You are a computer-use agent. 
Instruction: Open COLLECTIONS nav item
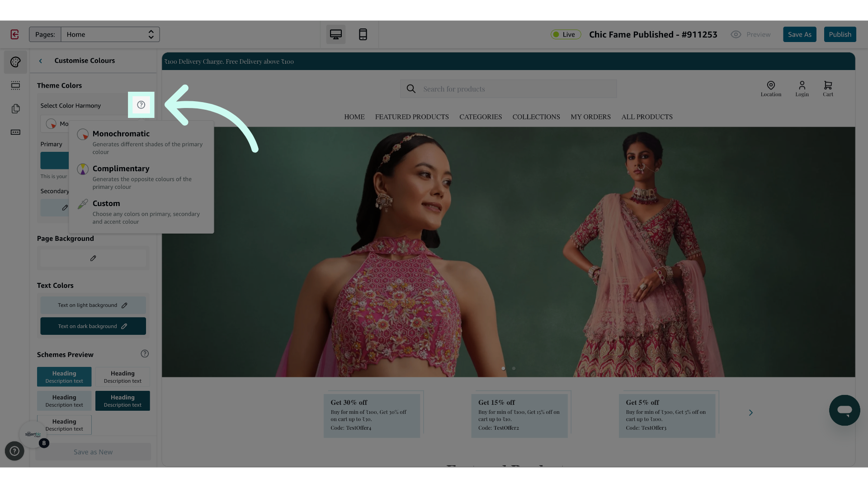(536, 117)
